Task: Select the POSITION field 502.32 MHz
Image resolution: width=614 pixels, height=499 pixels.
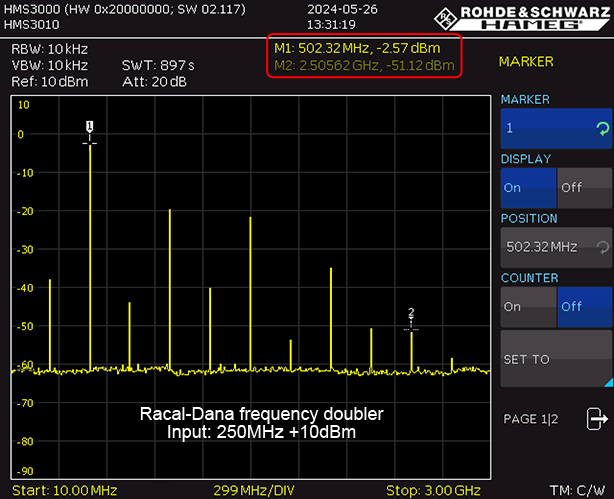Action: point(556,247)
